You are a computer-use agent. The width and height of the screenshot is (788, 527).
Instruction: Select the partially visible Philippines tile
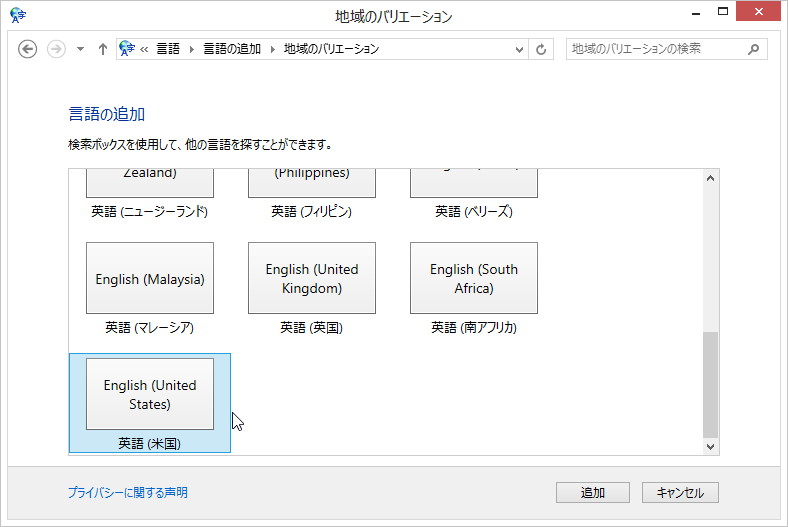coord(312,183)
